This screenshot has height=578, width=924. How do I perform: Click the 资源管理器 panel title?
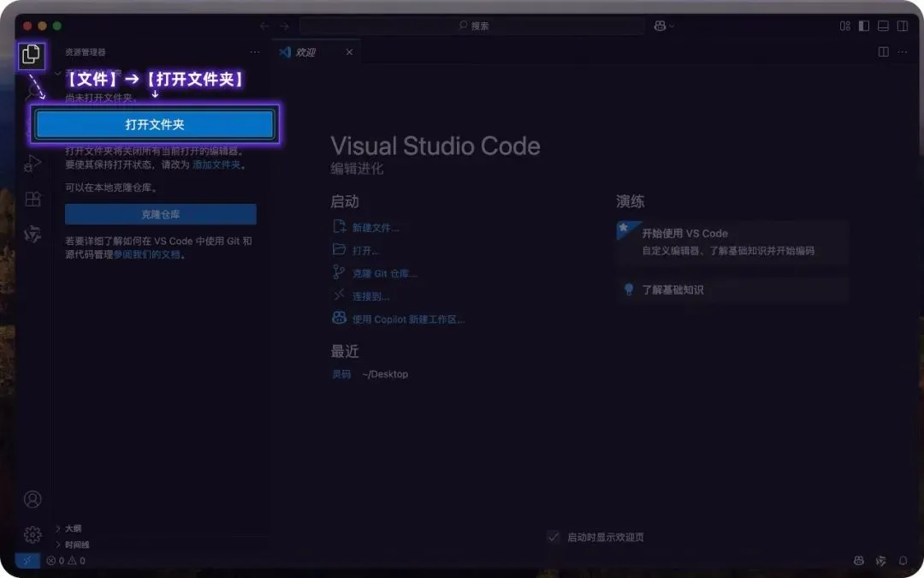86,52
